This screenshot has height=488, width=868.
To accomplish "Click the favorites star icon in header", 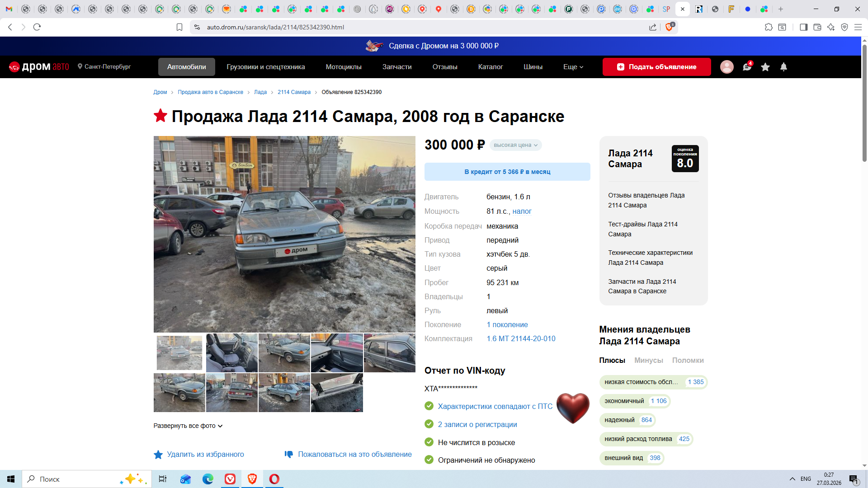I will [765, 67].
